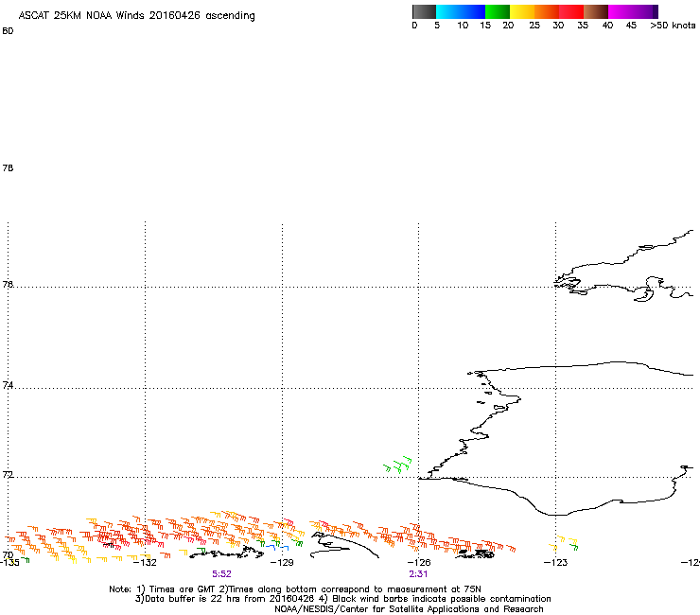Click the dark purple end of the color bar
The height and width of the screenshot is (615, 700).
coord(654,11)
